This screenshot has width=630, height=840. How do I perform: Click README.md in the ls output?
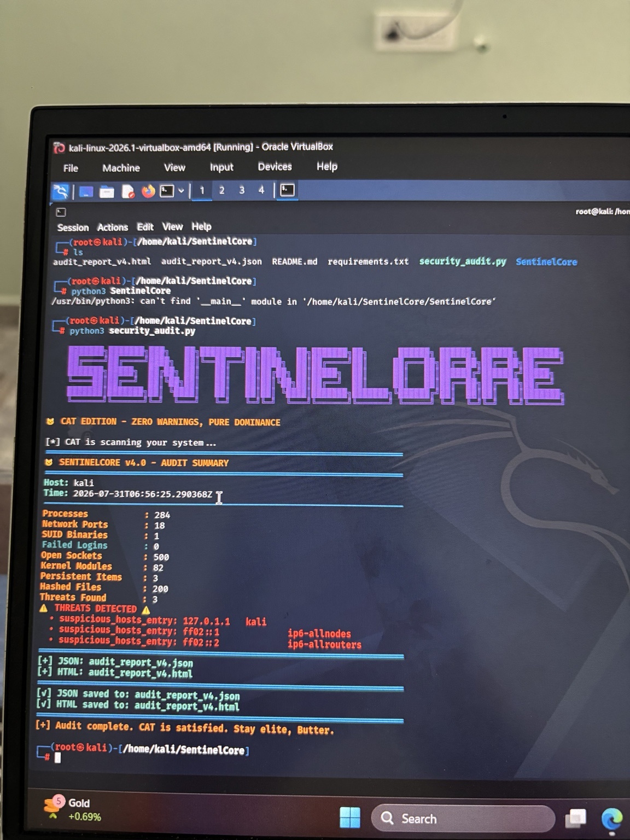coord(295,261)
